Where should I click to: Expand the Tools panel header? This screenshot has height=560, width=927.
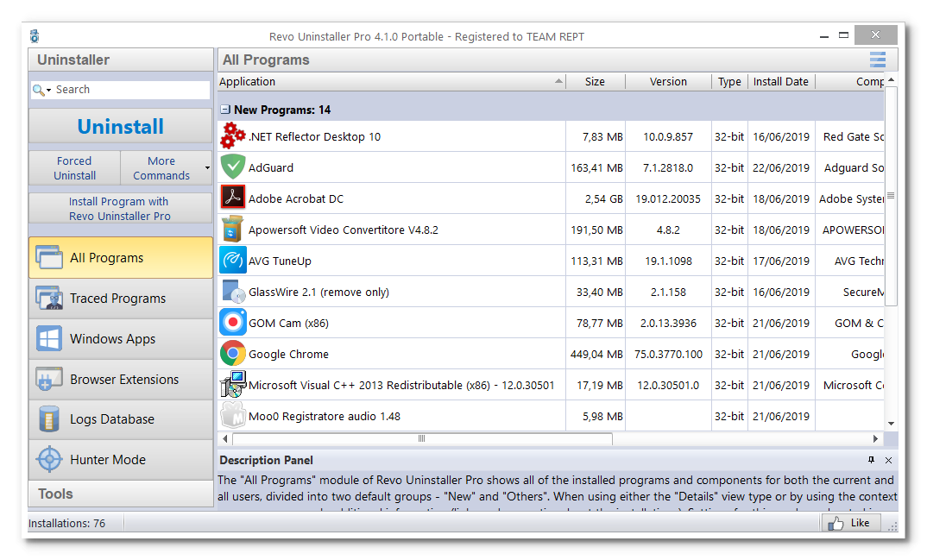coord(121,494)
